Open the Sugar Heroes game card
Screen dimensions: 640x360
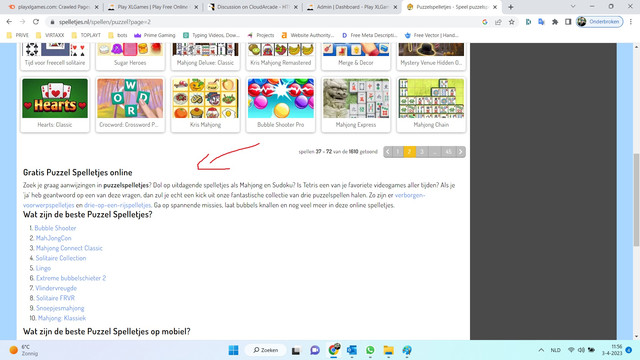[x=130, y=56]
